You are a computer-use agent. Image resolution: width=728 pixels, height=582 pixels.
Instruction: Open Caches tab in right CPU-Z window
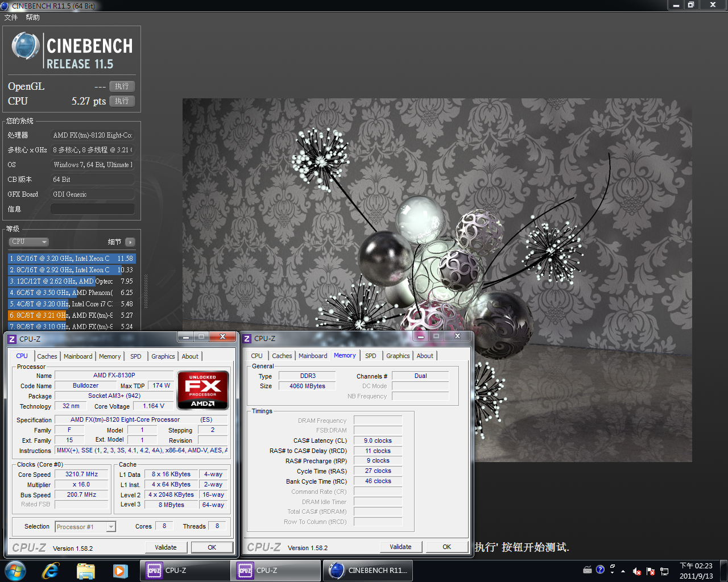[282, 356]
